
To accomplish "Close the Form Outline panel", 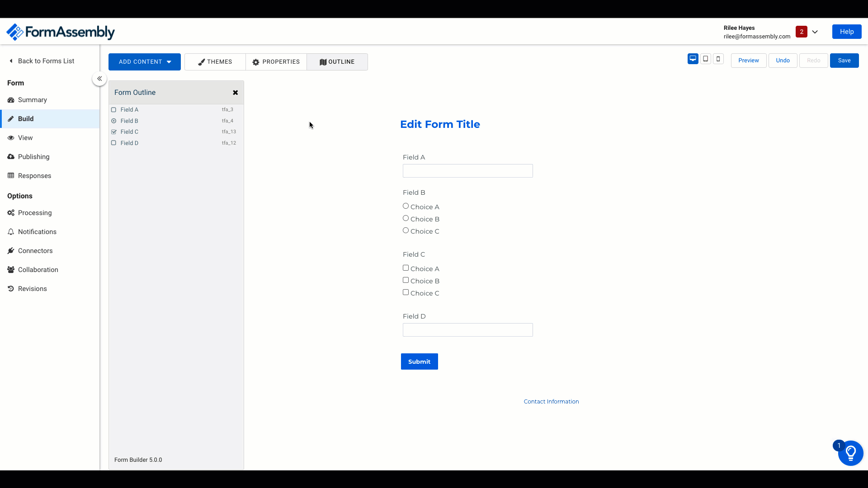I will [235, 93].
